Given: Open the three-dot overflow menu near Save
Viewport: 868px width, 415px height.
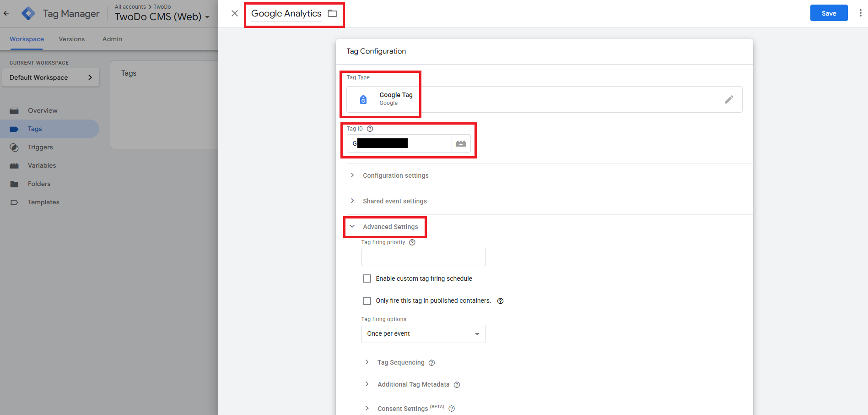Looking at the screenshot, I should (861, 13).
